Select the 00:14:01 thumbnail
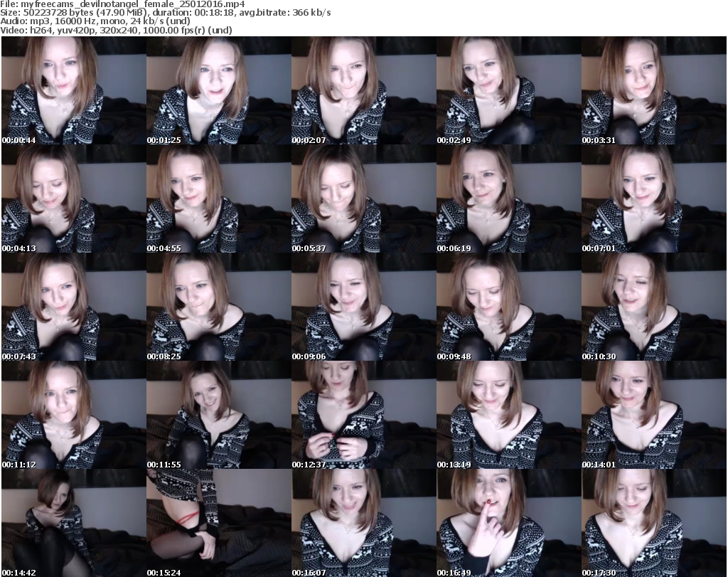Viewport: 728px width, 577px height. coord(654,415)
